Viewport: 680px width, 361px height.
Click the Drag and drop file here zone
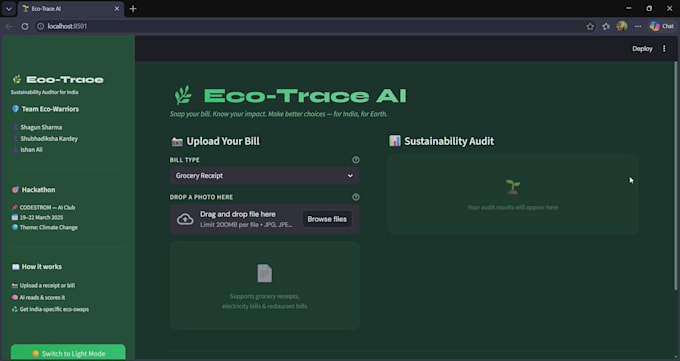pos(264,219)
